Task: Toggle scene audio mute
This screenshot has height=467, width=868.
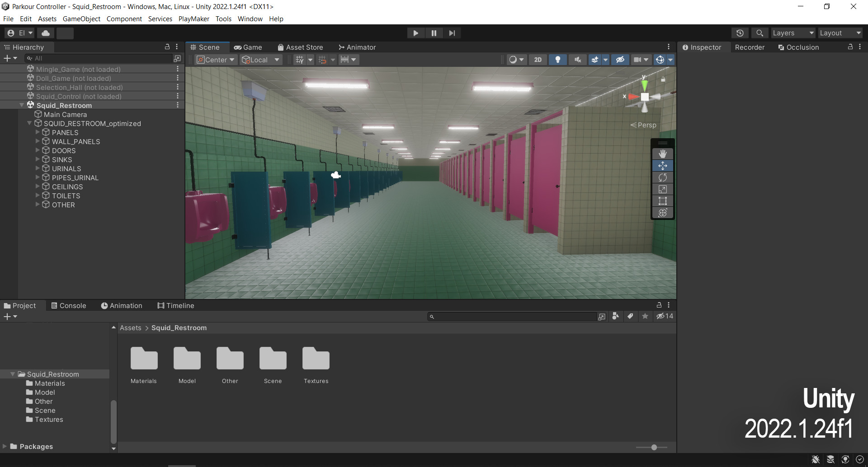Action: click(577, 60)
